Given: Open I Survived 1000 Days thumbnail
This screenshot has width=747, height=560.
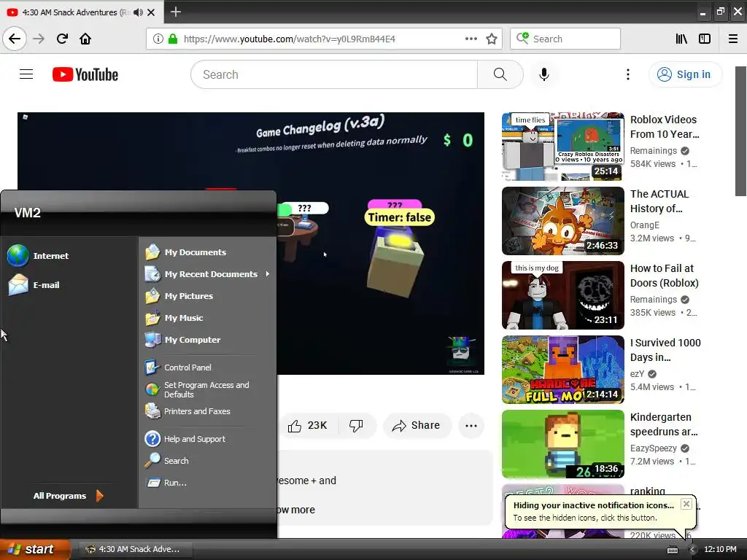Looking at the screenshot, I should (x=563, y=370).
